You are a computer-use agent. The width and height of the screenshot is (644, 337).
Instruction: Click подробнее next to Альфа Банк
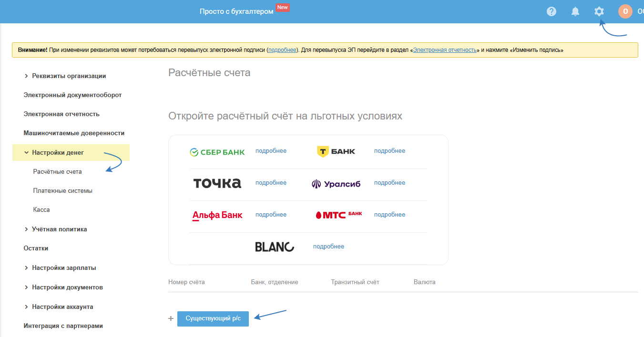[x=271, y=215]
